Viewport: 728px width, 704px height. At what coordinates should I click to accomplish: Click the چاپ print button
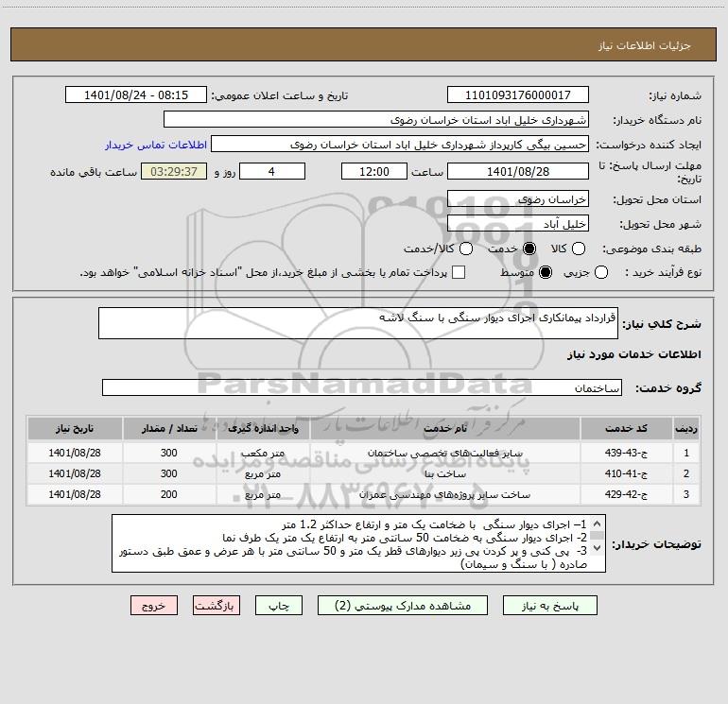[279, 606]
